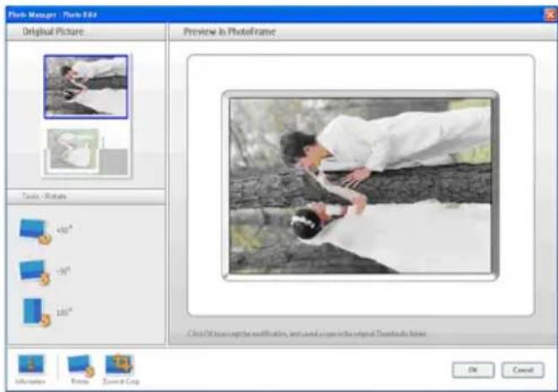
Task: Click the -90° label text
Action: (63, 271)
